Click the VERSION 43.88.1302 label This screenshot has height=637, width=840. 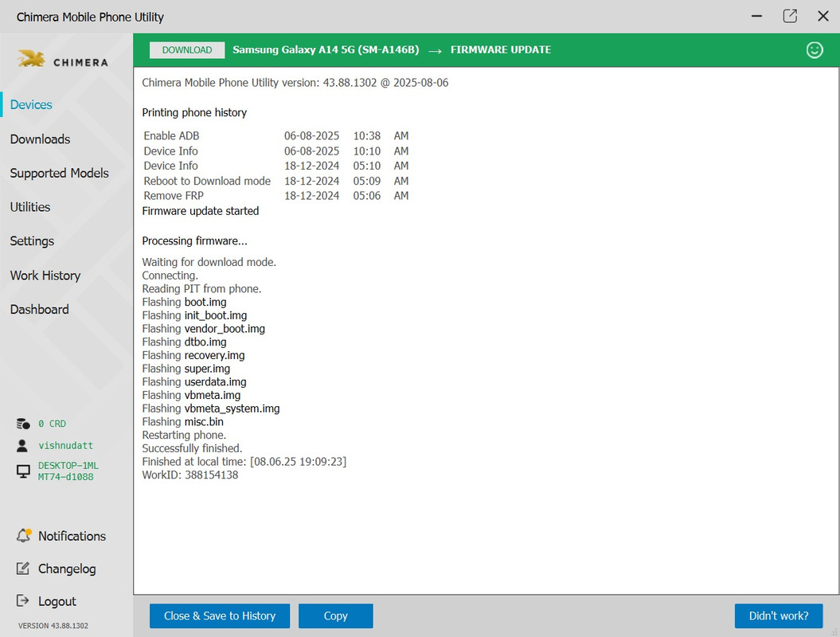[53, 626]
